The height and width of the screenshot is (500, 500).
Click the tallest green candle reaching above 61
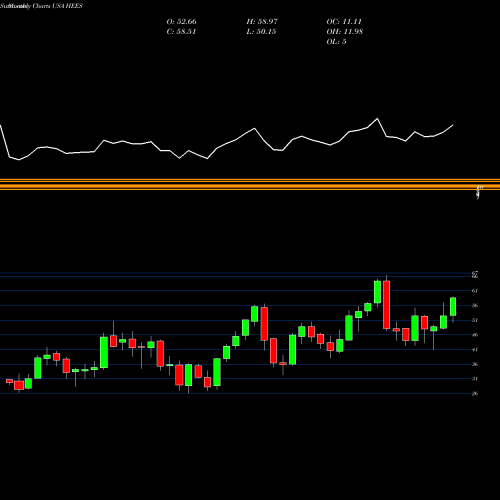[x=377, y=292]
